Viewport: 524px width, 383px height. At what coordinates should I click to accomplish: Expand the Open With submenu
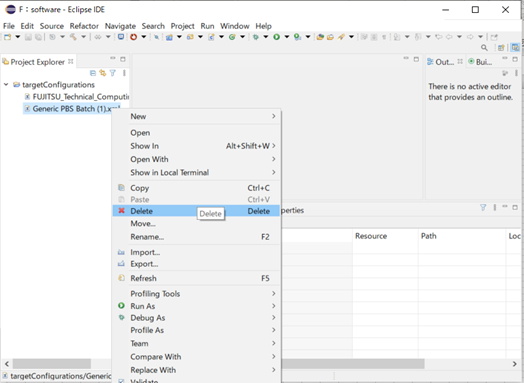coord(196,159)
